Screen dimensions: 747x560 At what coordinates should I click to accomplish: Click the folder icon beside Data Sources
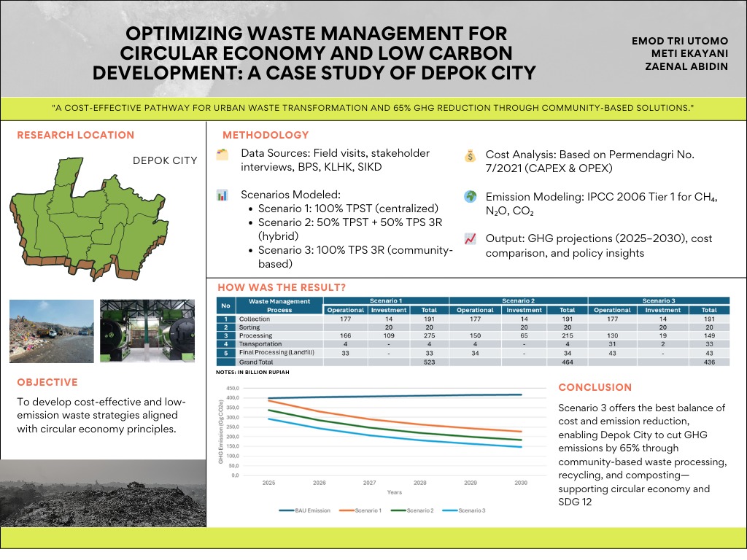222,155
